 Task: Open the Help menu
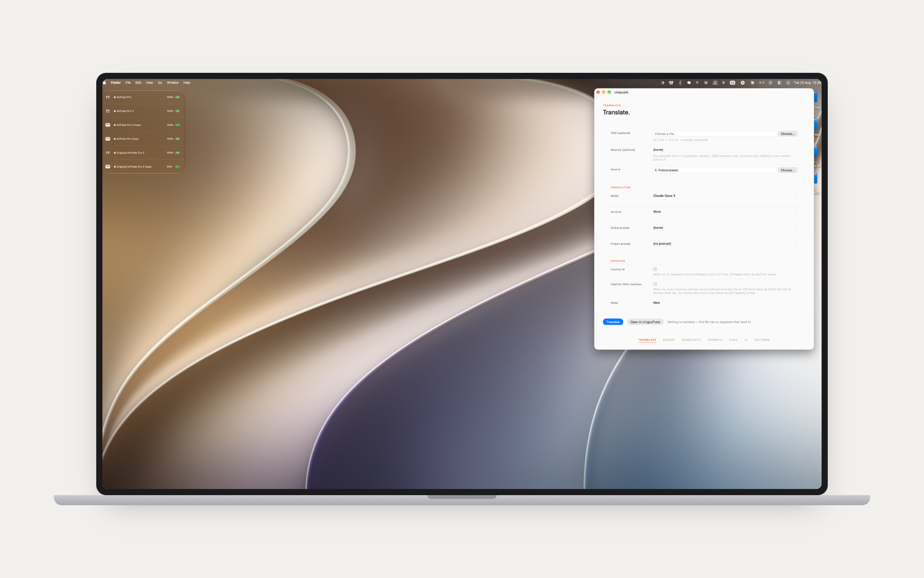[187, 82]
